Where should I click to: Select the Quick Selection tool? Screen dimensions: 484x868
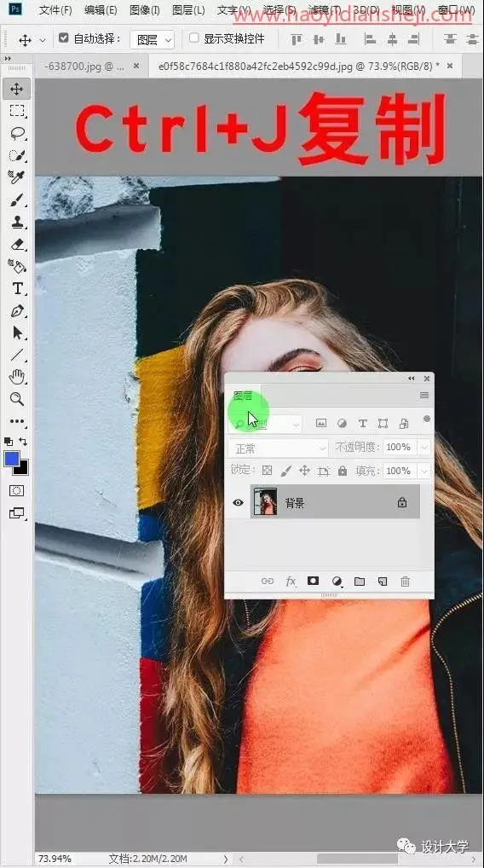click(x=16, y=155)
